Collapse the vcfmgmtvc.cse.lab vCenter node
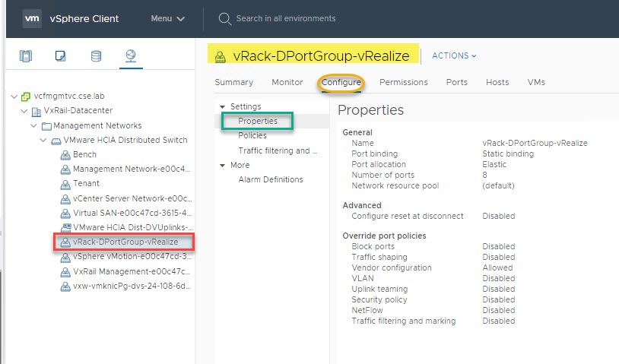The width and height of the screenshot is (619, 364). coord(14,97)
